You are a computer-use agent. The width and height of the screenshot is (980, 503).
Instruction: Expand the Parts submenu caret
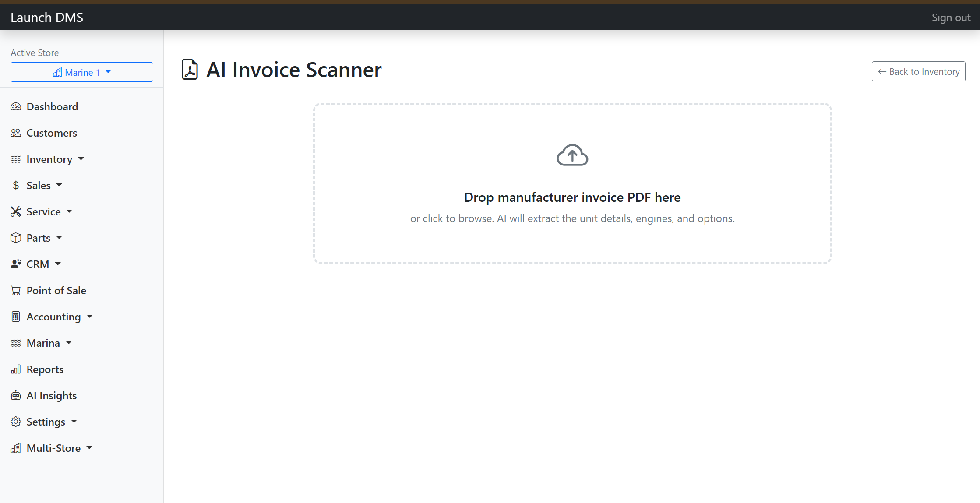click(59, 238)
